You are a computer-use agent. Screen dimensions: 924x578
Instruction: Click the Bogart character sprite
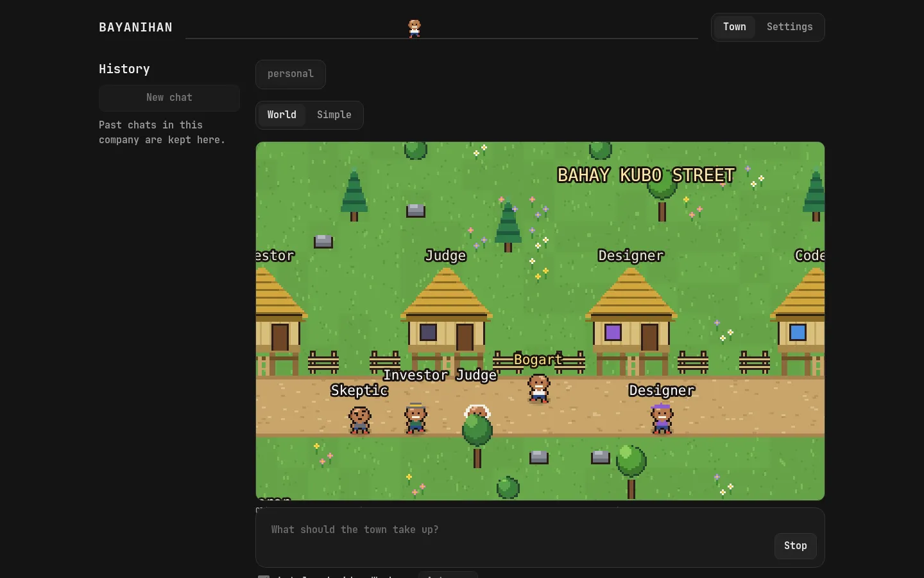coord(538,389)
